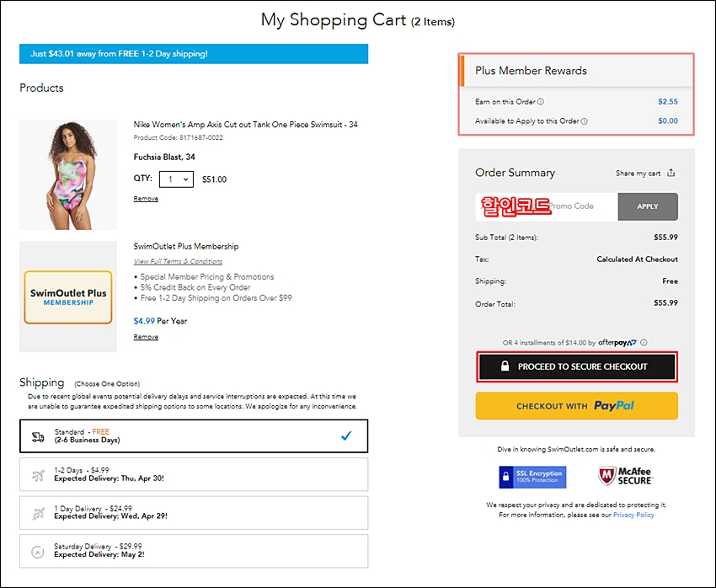
Task: Click the Shipping Free value in summary
Action: click(x=670, y=281)
